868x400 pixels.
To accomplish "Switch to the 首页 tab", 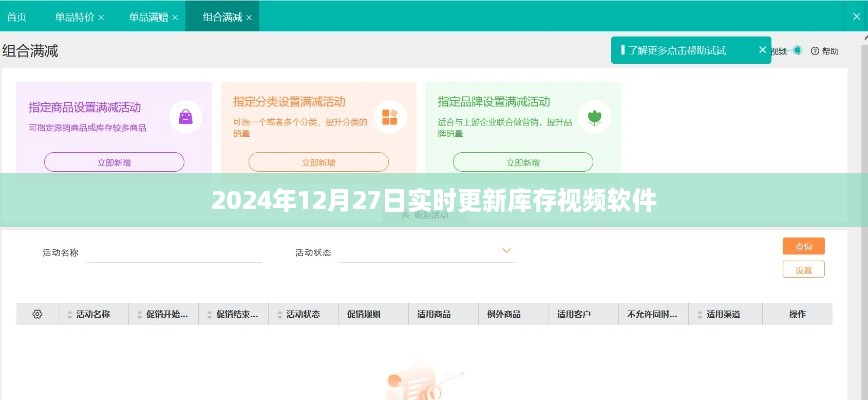I will 17,17.
